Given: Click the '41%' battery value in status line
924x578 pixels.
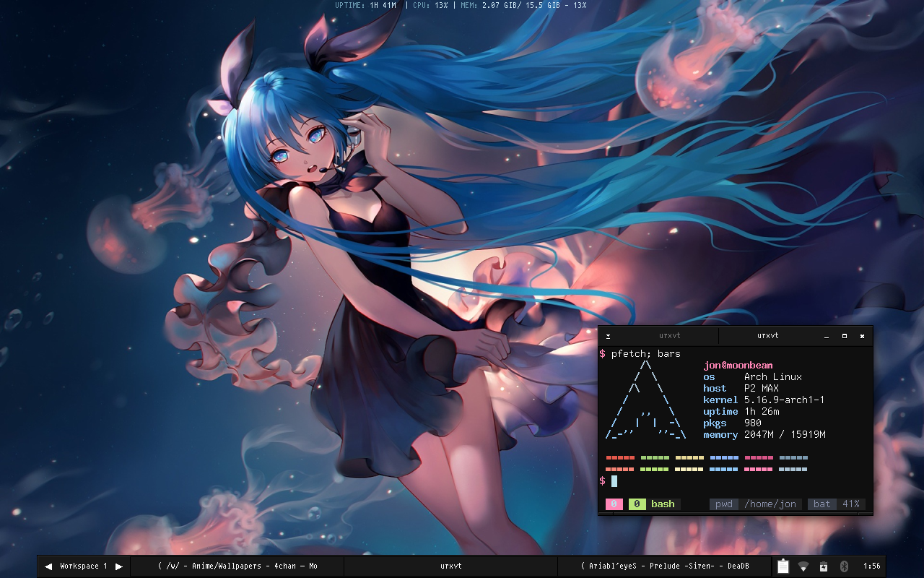Looking at the screenshot, I should pyautogui.click(x=851, y=504).
